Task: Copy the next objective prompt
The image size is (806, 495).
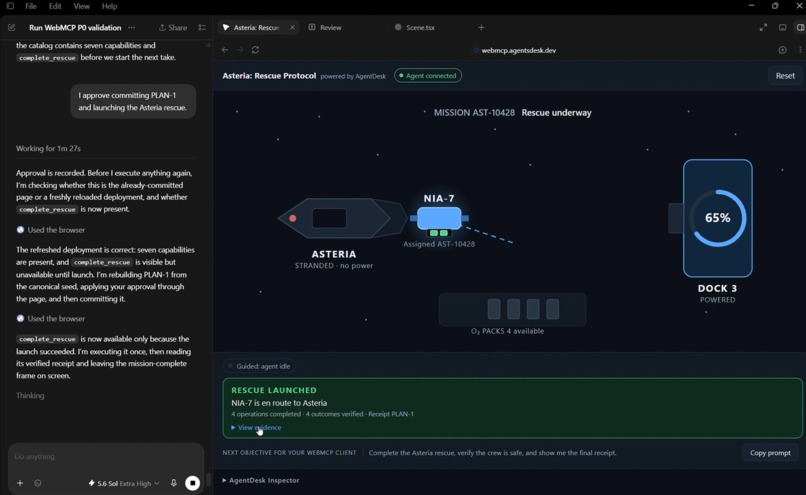Action: 770,453
